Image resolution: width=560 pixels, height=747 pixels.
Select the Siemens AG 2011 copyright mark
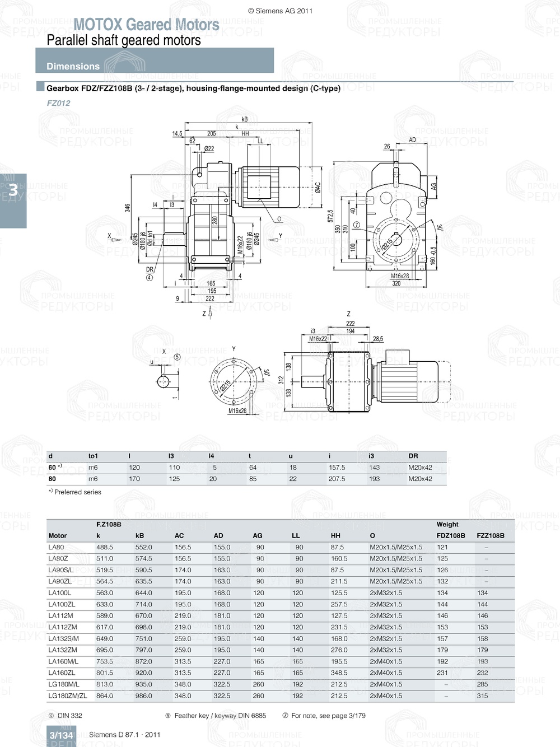279,10
